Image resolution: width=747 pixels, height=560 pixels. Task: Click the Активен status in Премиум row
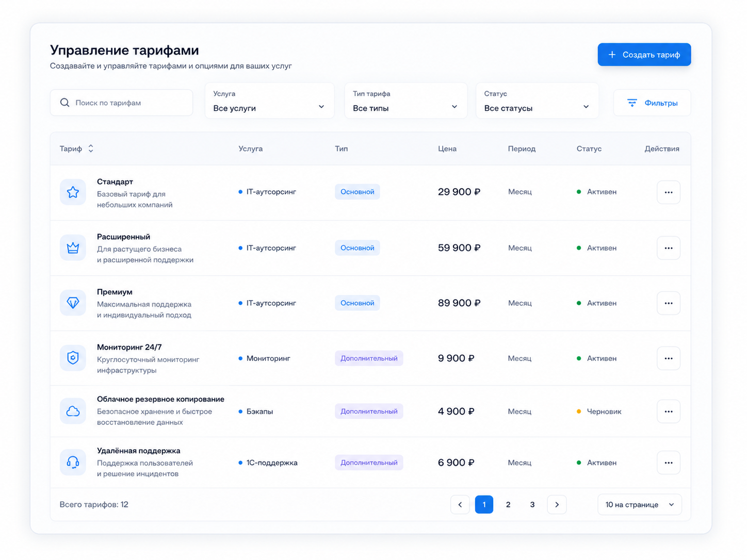point(596,303)
